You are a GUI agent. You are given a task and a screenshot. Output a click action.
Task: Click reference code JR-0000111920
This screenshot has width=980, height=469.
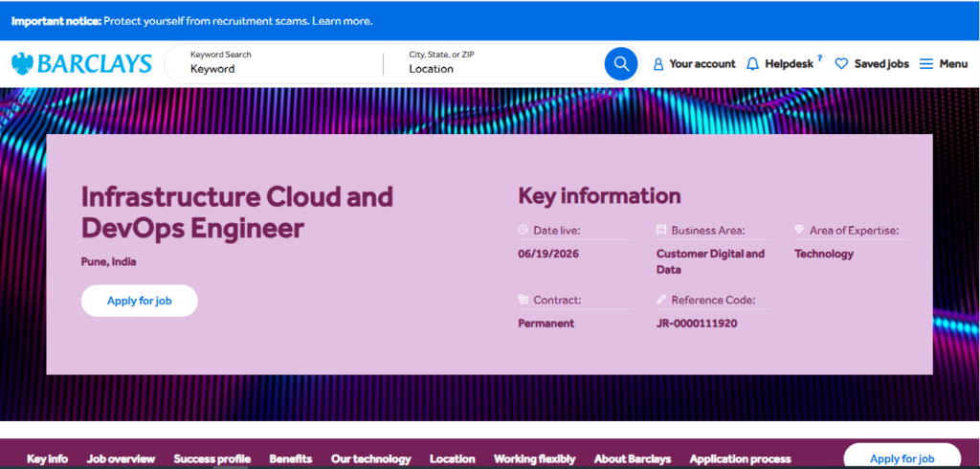pos(697,324)
